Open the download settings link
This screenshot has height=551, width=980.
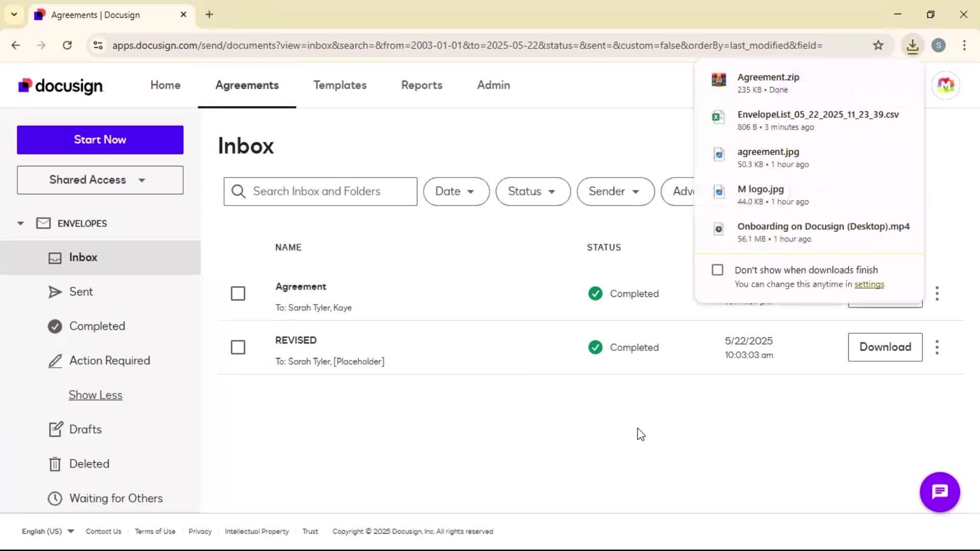click(869, 284)
